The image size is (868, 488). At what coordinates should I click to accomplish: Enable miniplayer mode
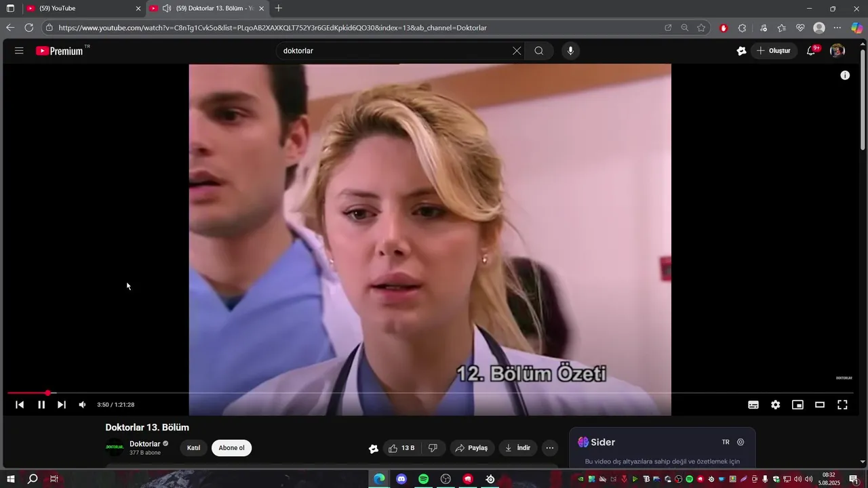[x=798, y=405]
